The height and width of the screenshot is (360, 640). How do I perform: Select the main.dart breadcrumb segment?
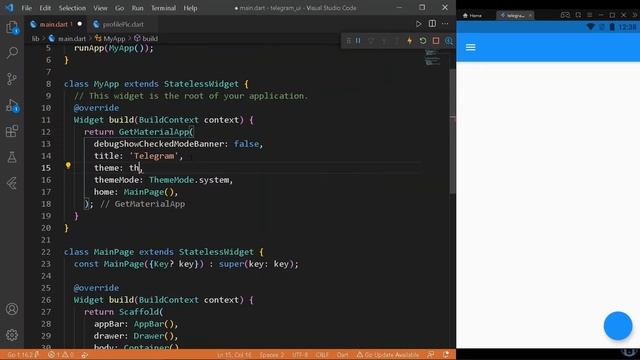67,39
